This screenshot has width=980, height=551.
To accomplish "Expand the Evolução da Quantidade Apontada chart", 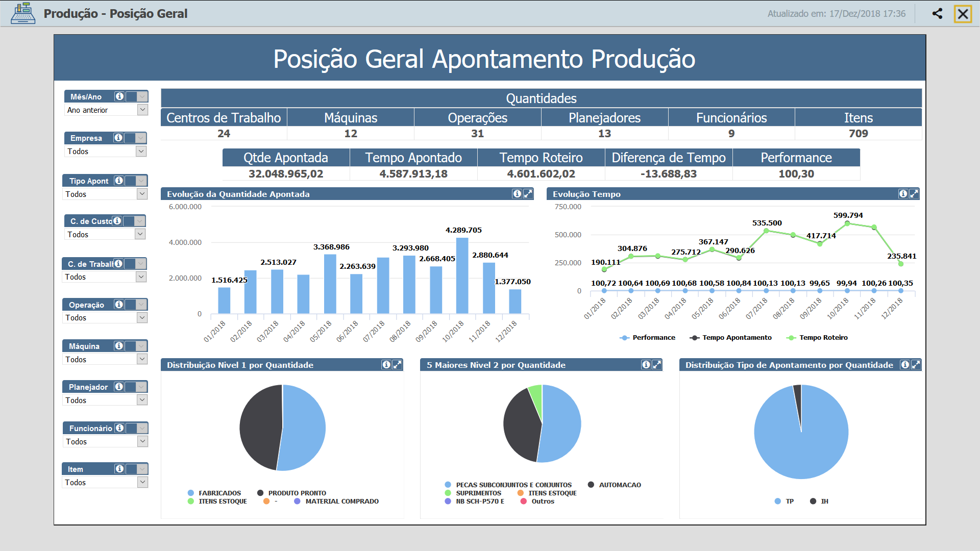I will click(x=528, y=194).
